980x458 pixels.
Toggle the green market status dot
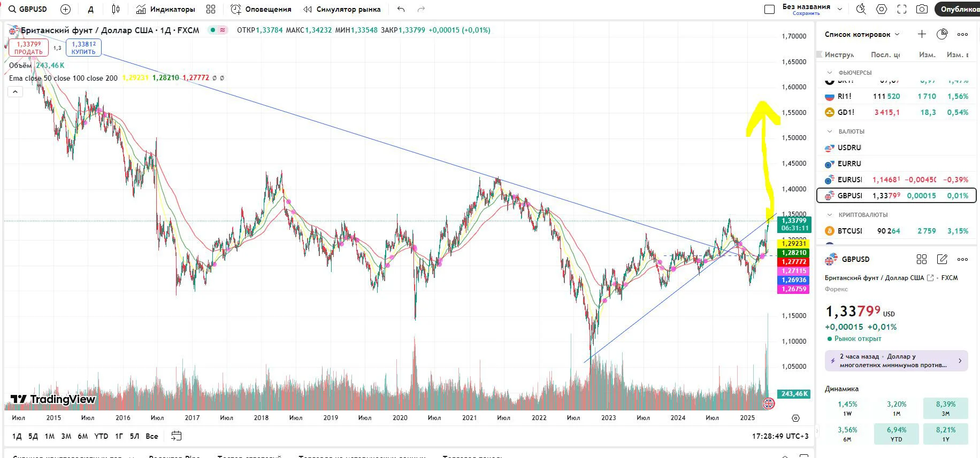(x=213, y=30)
